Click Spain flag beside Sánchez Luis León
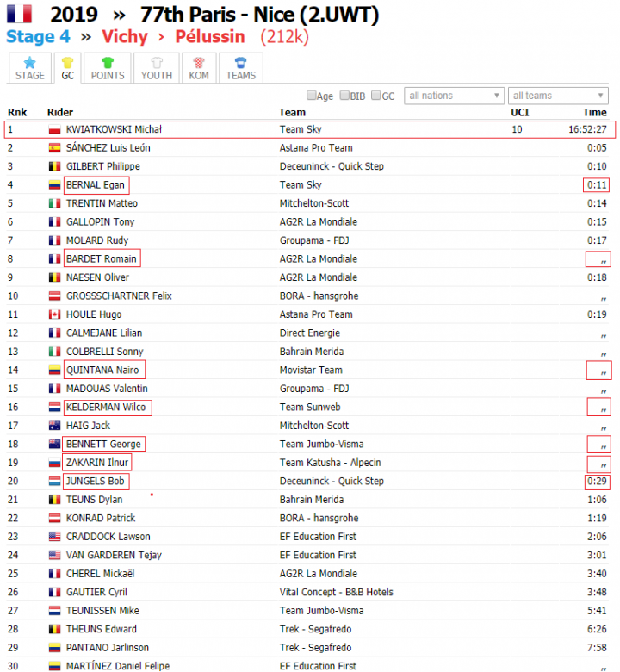The image size is (620, 672). (x=54, y=148)
